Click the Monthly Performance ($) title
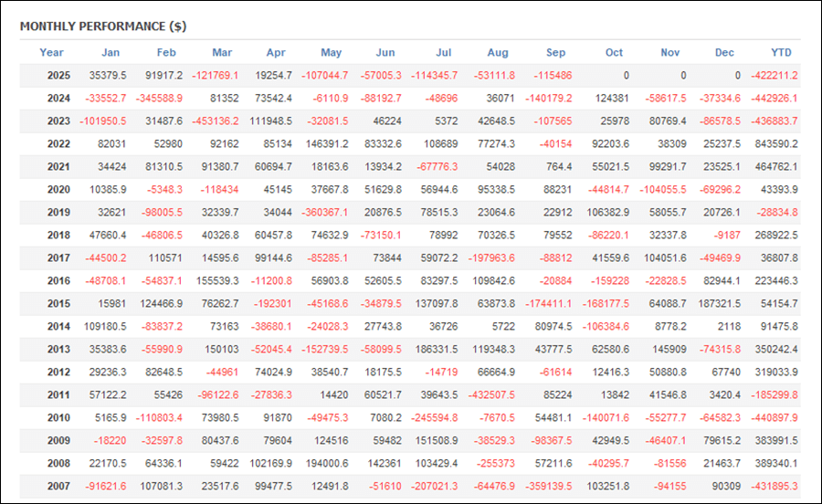 click(x=102, y=26)
